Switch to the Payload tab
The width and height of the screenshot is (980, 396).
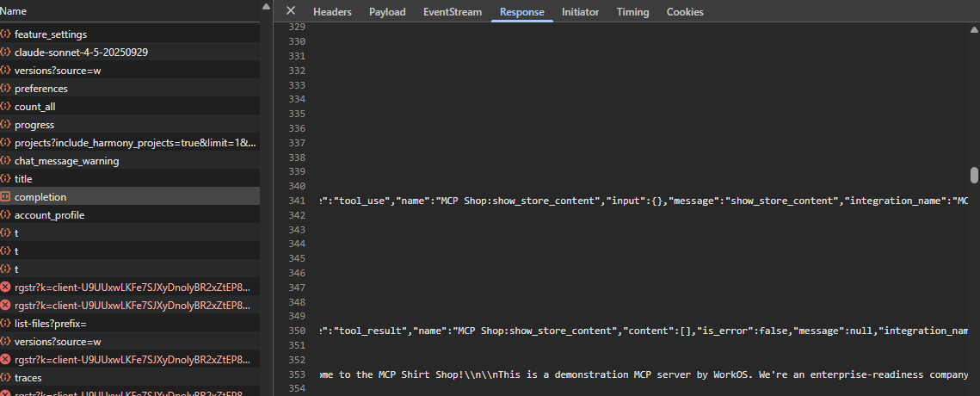coord(387,12)
